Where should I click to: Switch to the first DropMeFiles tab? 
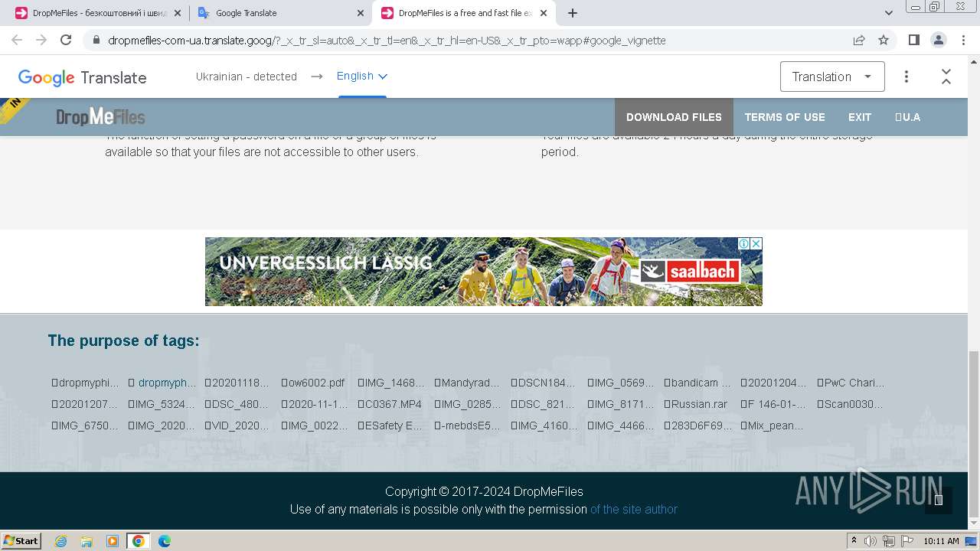(98, 13)
